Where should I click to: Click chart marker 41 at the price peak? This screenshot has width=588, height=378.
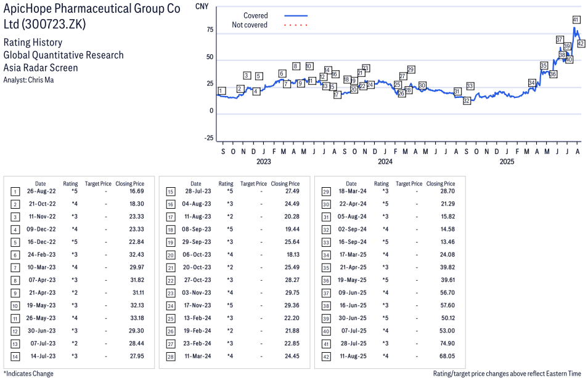576,20
